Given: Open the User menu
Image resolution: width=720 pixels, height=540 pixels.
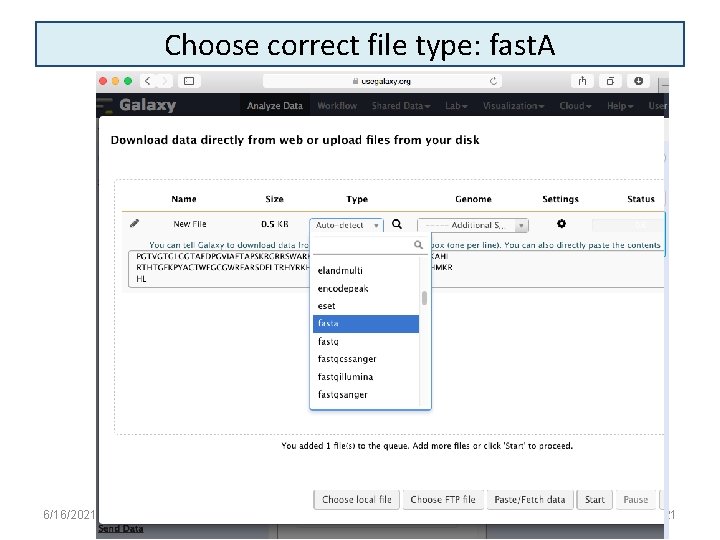Looking at the screenshot, I should tap(657, 106).
